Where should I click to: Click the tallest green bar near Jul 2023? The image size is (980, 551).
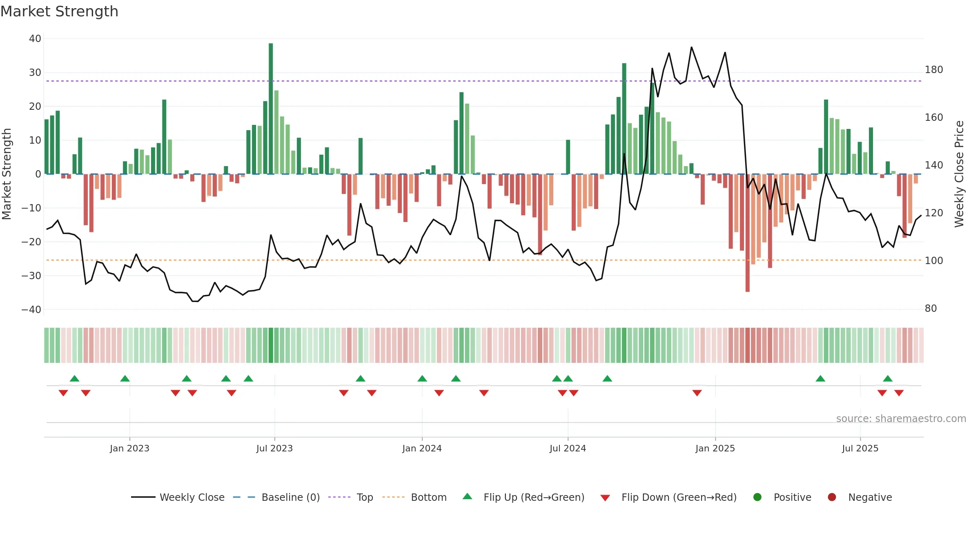[x=271, y=109]
